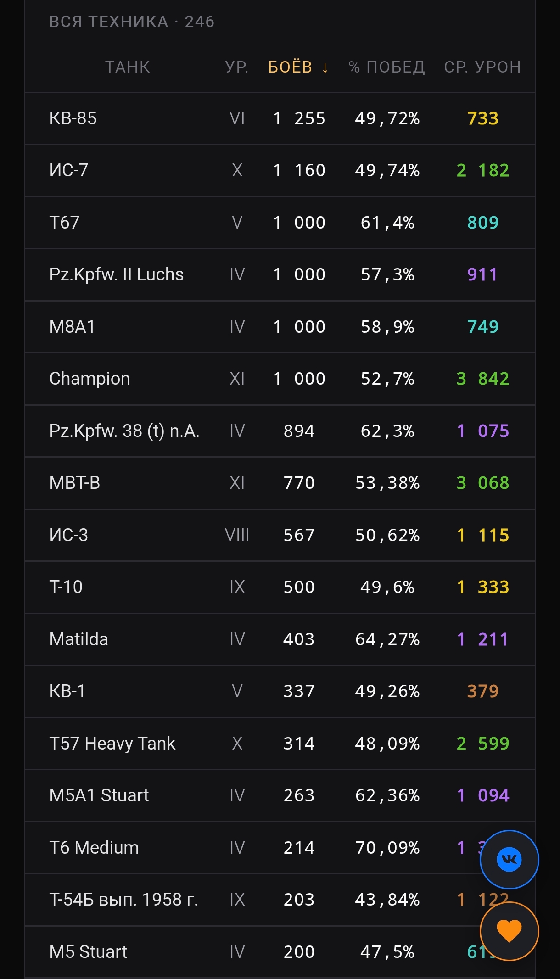Open the MBT-B tank row

280,483
